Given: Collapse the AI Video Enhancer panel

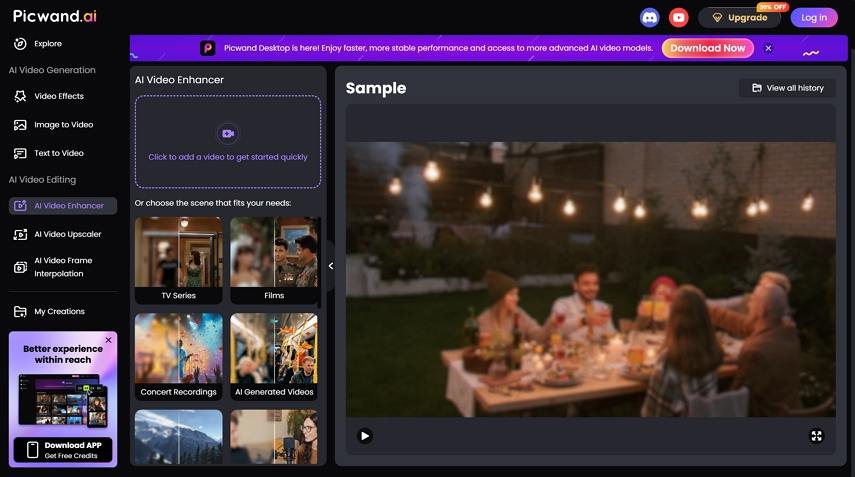Looking at the screenshot, I should [x=330, y=266].
